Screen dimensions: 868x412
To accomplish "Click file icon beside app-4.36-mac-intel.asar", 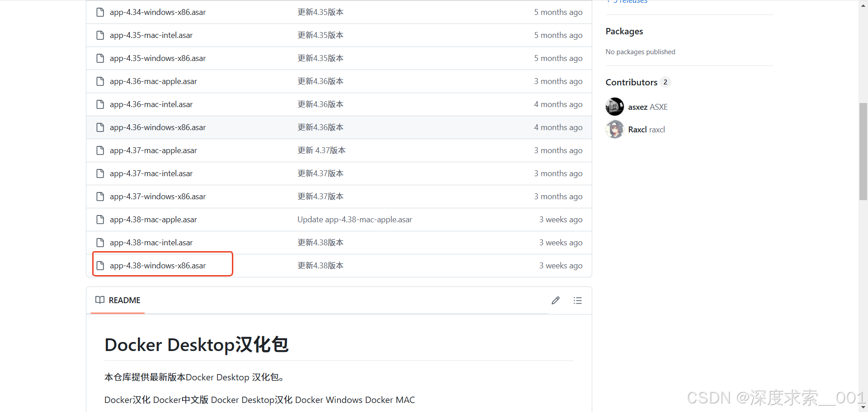I will point(100,104).
